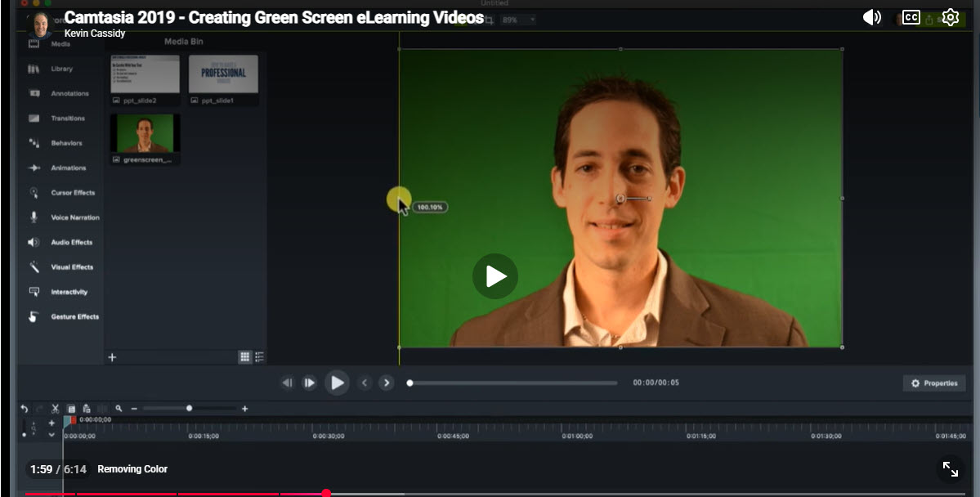Mute the video with the speaker icon

pyautogui.click(x=872, y=17)
